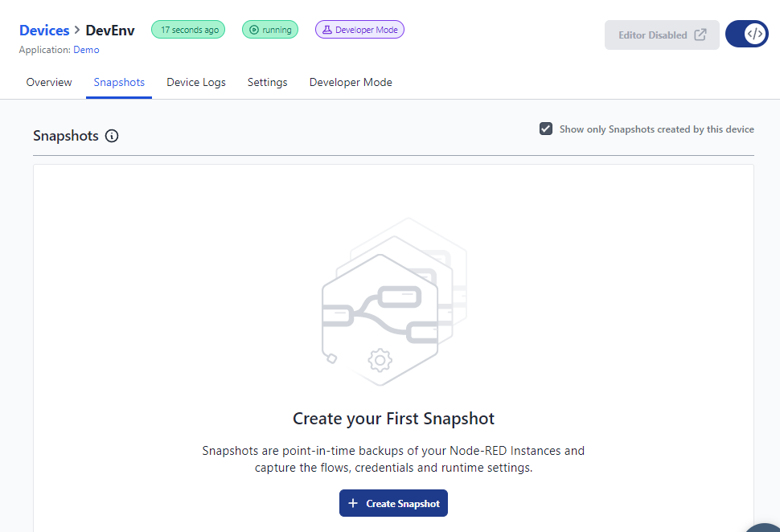The height and width of the screenshot is (532, 780).
Task: Click the 17 seconds ago status badge
Action: pyautogui.click(x=188, y=30)
